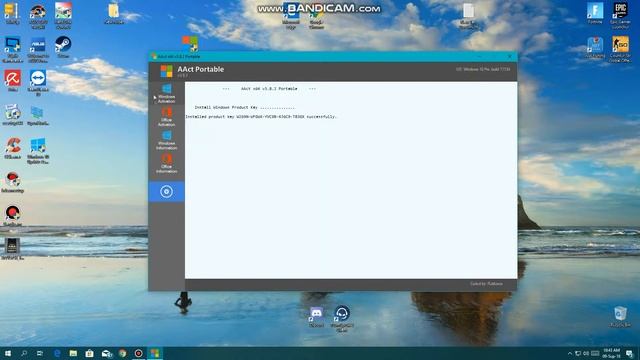Click the installed product key message line
The image size is (640, 360).
pyautogui.click(x=261, y=117)
